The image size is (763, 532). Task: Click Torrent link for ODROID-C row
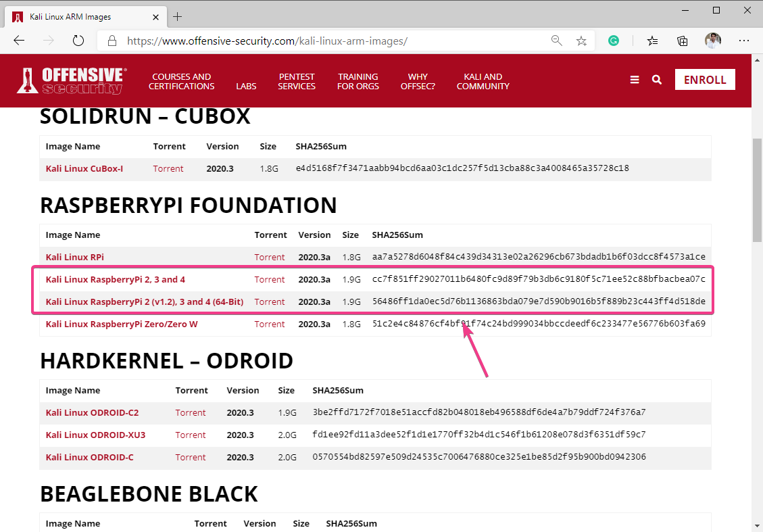[x=191, y=458]
